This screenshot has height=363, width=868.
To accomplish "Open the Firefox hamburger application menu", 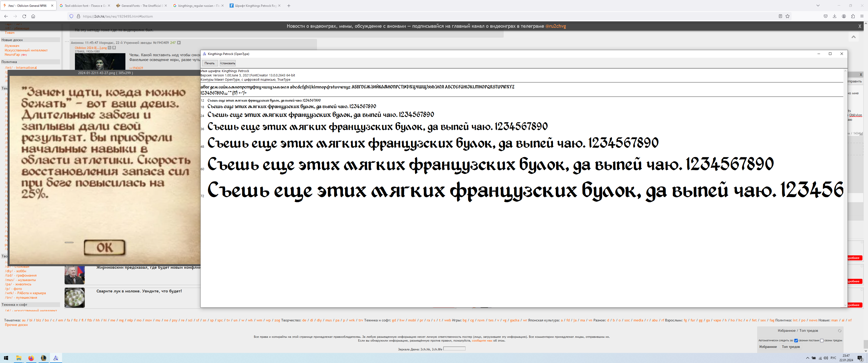I will tap(862, 16).
